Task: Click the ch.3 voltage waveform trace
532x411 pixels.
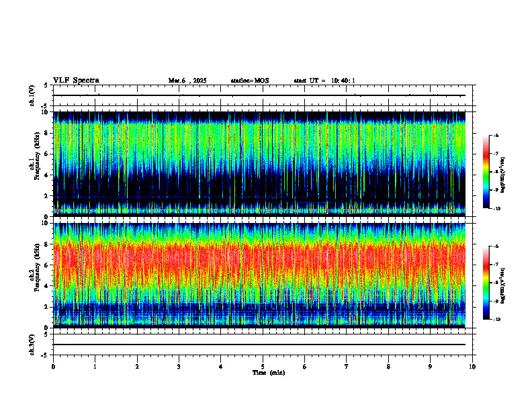Action: click(259, 345)
